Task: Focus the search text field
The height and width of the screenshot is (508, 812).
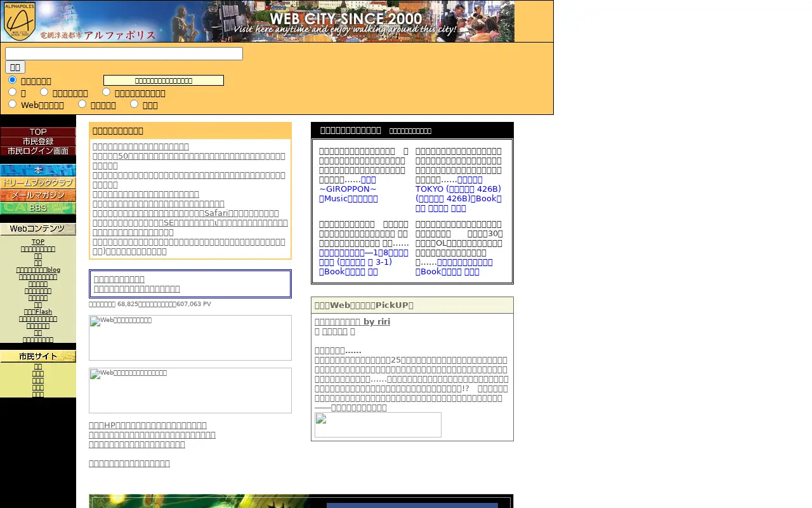Action: point(124,54)
